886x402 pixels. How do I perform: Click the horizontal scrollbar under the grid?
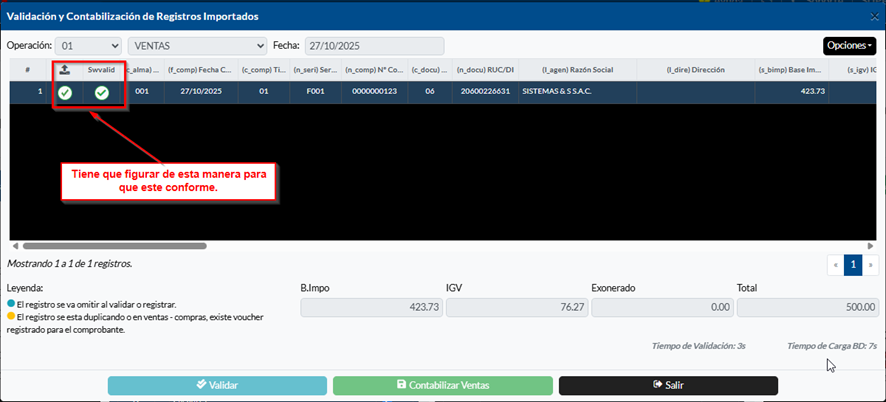114,245
